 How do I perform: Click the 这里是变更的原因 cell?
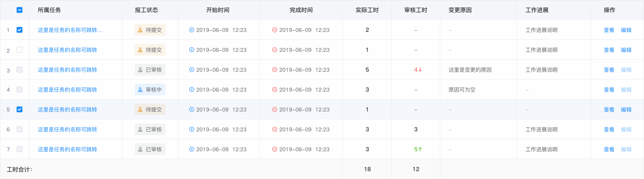[470, 70]
